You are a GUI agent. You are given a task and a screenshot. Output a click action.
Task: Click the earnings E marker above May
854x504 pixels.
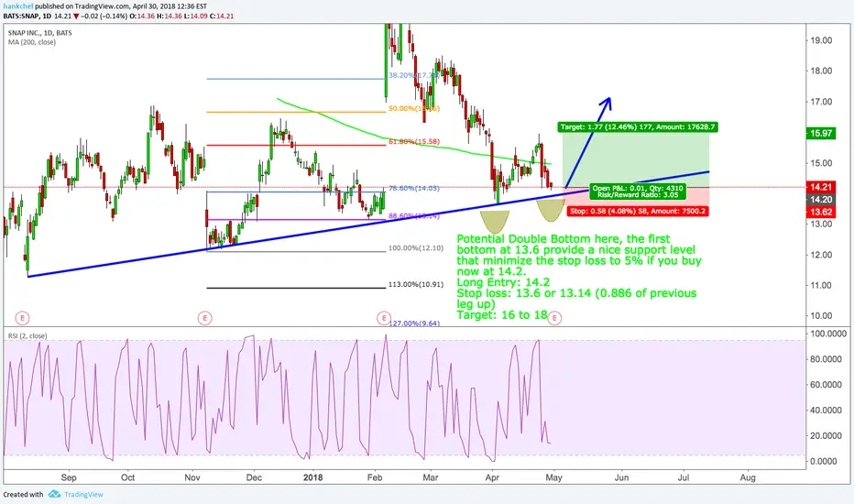point(554,318)
